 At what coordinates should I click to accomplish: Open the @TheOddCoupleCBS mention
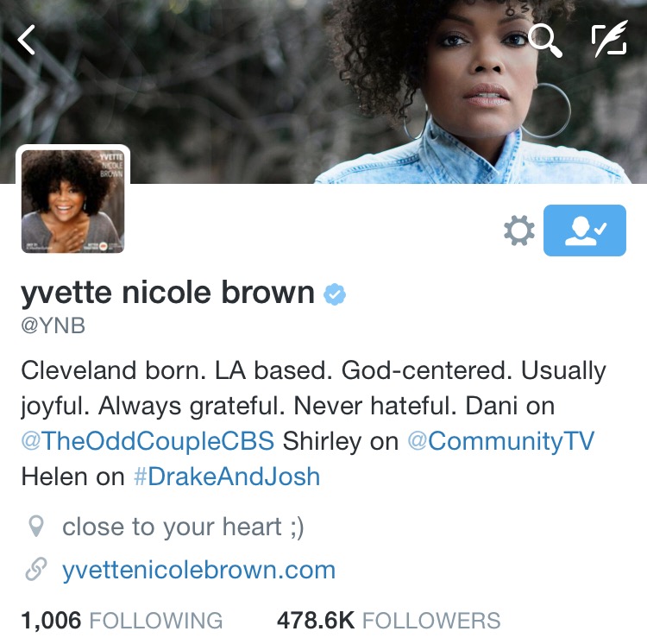pos(148,441)
